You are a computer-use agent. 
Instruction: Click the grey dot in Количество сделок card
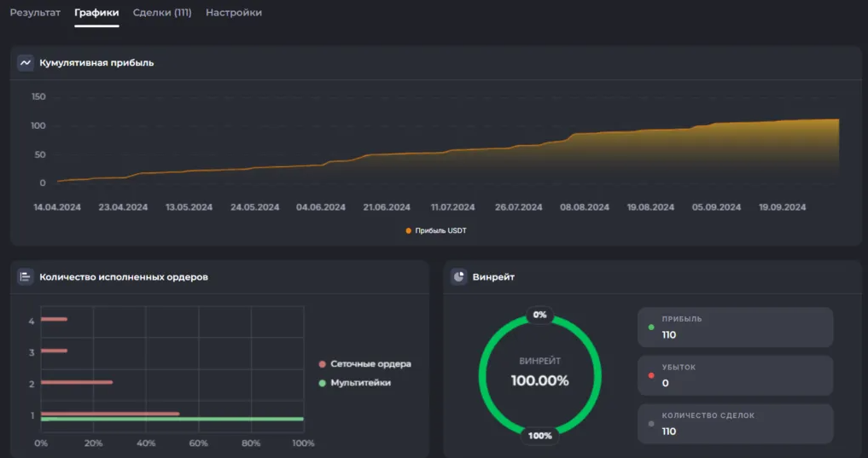(651, 424)
